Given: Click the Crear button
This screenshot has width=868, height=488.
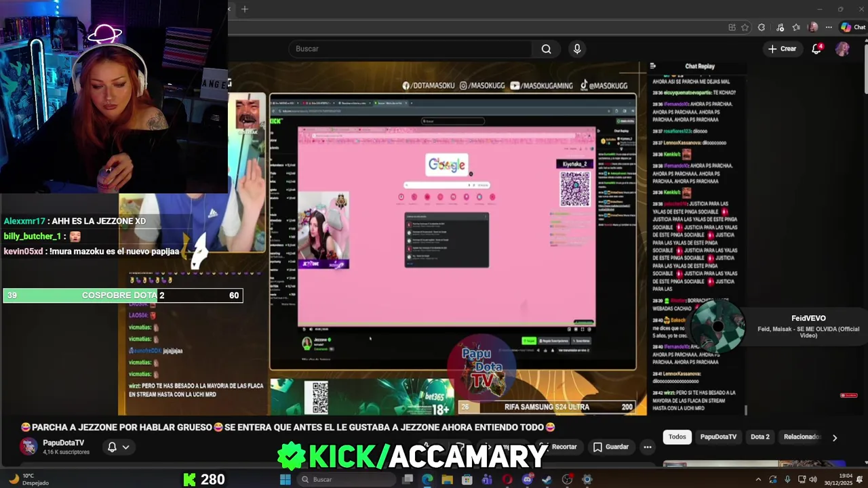Looking at the screenshot, I should tap(782, 49).
